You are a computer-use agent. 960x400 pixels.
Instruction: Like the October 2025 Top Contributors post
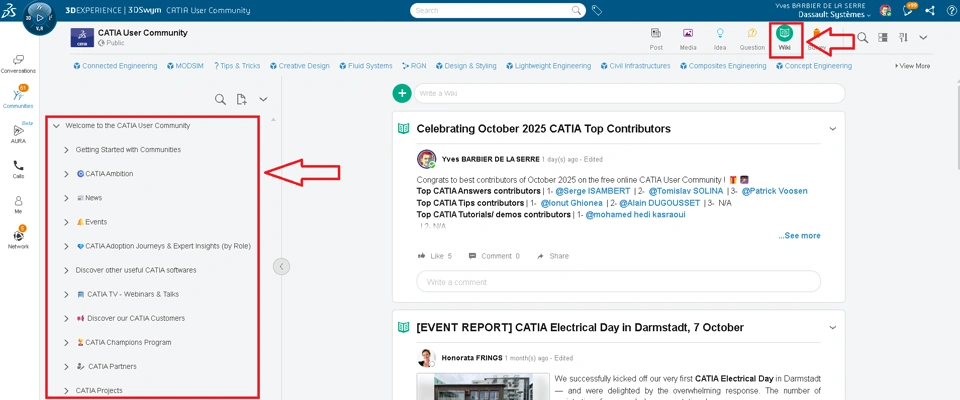click(x=435, y=256)
